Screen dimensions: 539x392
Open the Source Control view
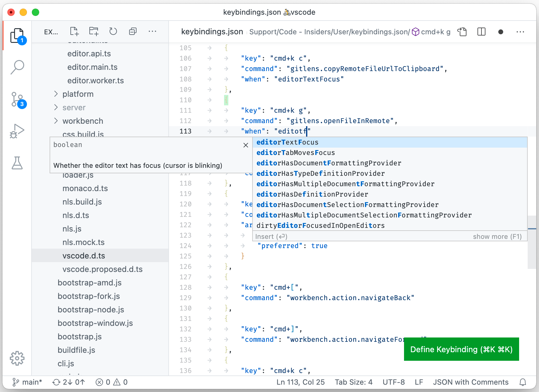pyautogui.click(x=17, y=99)
